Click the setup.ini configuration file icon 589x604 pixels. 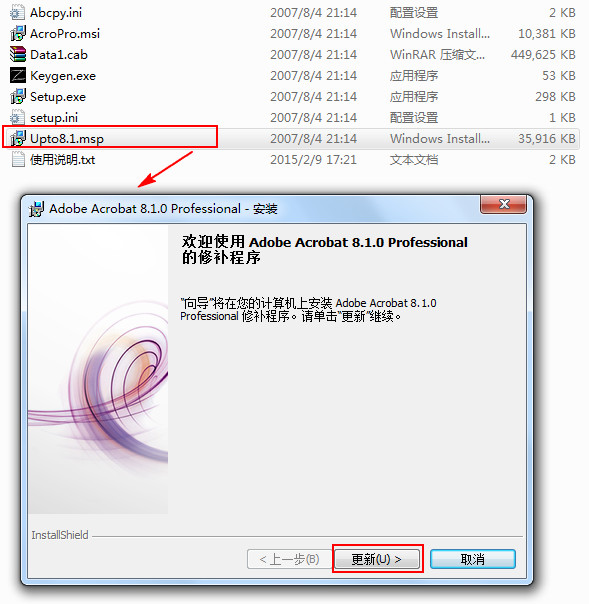pyautogui.click(x=18, y=117)
